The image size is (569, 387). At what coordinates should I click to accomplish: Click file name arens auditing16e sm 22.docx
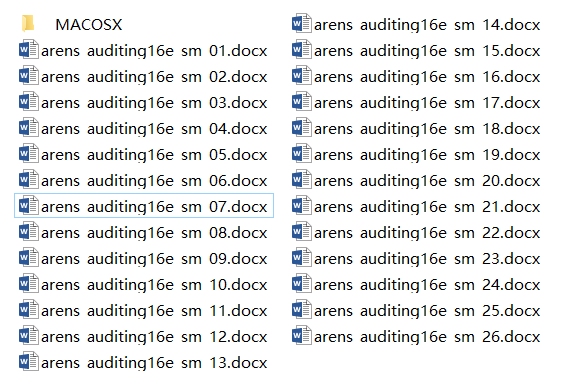427,233
